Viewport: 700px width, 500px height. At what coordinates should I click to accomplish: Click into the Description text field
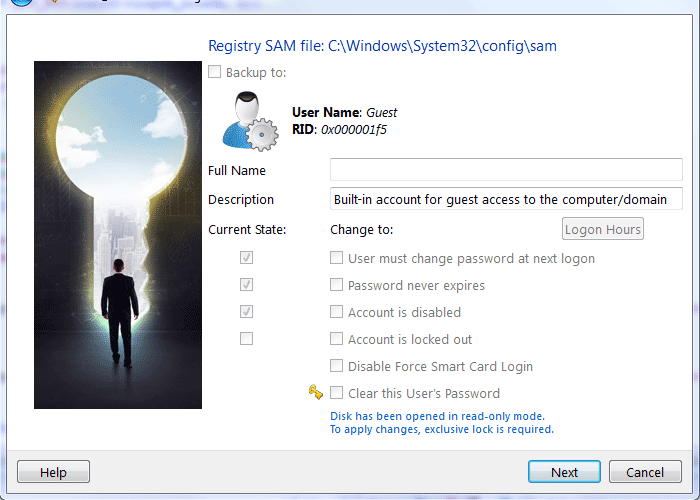pyautogui.click(x=506, y=199)
